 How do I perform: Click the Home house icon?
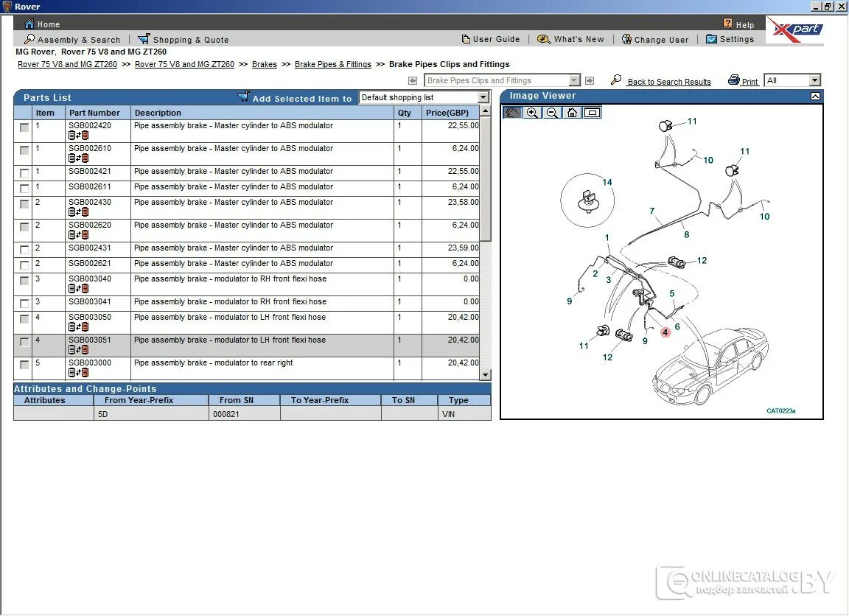pos(29,24)
